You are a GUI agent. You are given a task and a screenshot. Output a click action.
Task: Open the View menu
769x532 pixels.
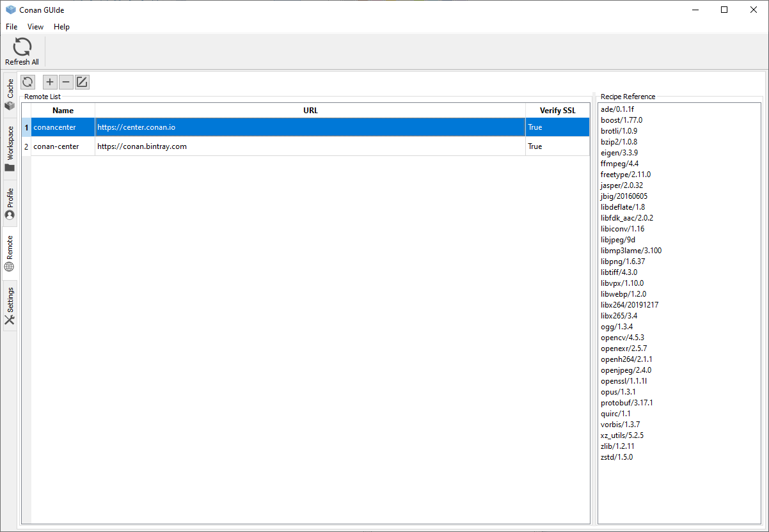coord(35,27)
